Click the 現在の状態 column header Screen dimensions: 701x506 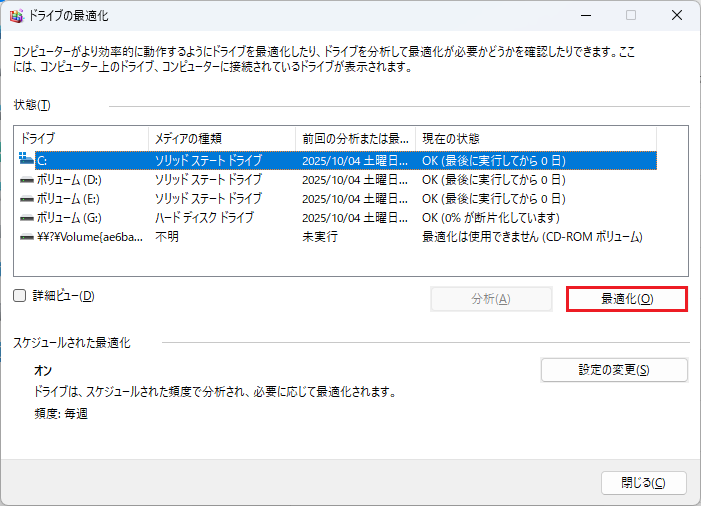point(535,138)
